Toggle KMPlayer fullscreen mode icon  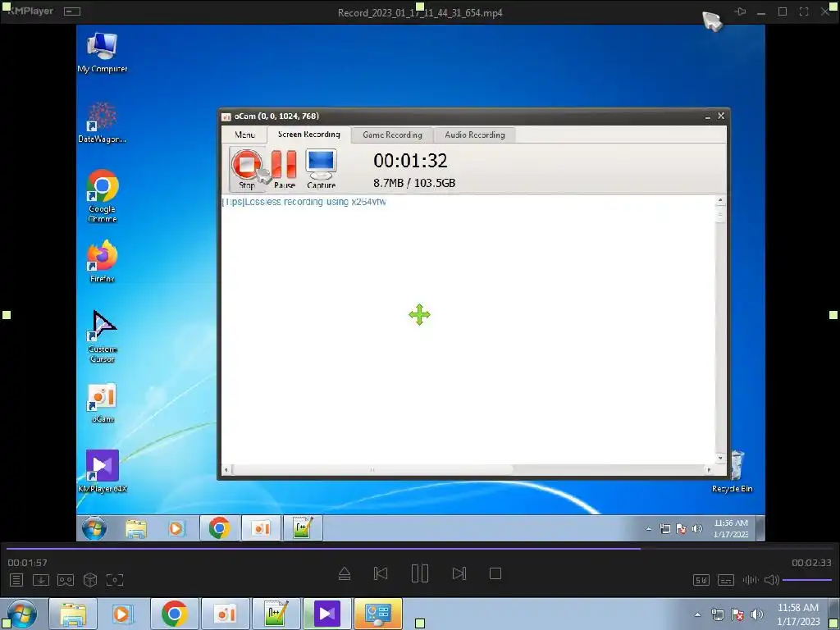(x=804, y=11)
